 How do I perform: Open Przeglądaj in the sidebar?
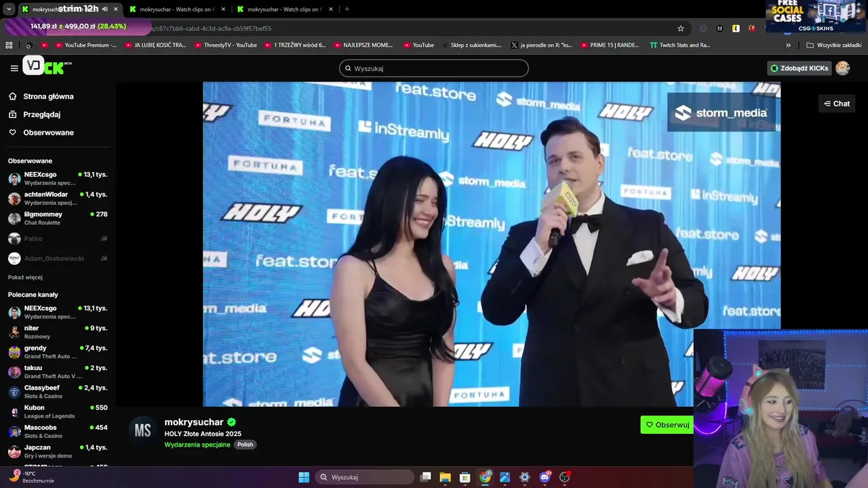click(41, 115)
